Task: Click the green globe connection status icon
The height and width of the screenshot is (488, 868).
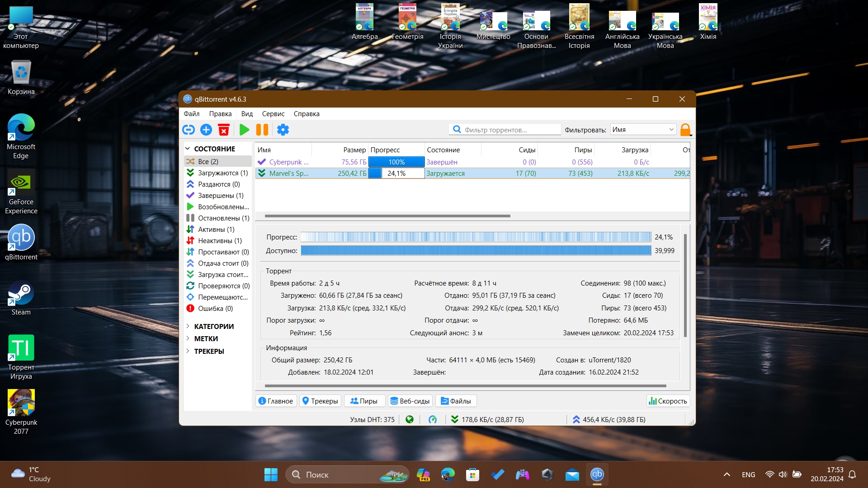Action: click(410, 420)
